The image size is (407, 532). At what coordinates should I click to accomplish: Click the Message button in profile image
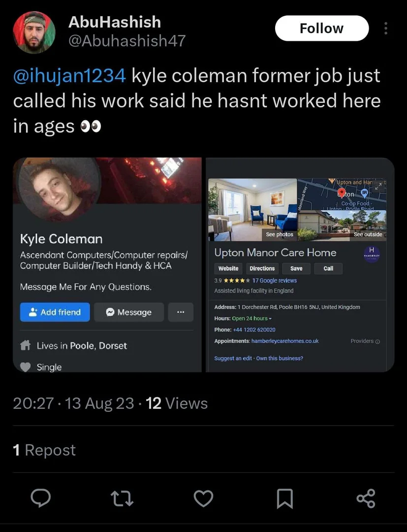tap(129, 312)
